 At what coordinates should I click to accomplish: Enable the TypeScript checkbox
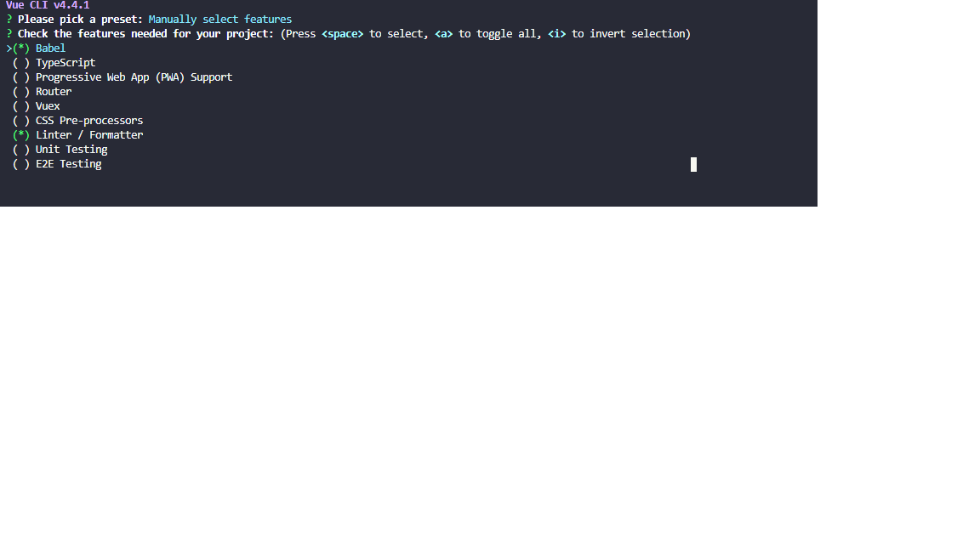pos(21,63)
